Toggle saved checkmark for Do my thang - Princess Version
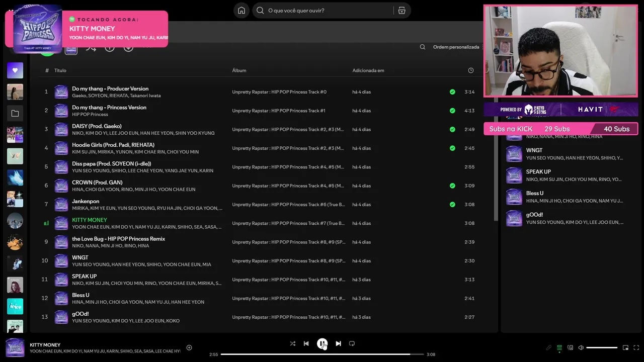The height and width of the screenshot is (362, 644). 452,111
